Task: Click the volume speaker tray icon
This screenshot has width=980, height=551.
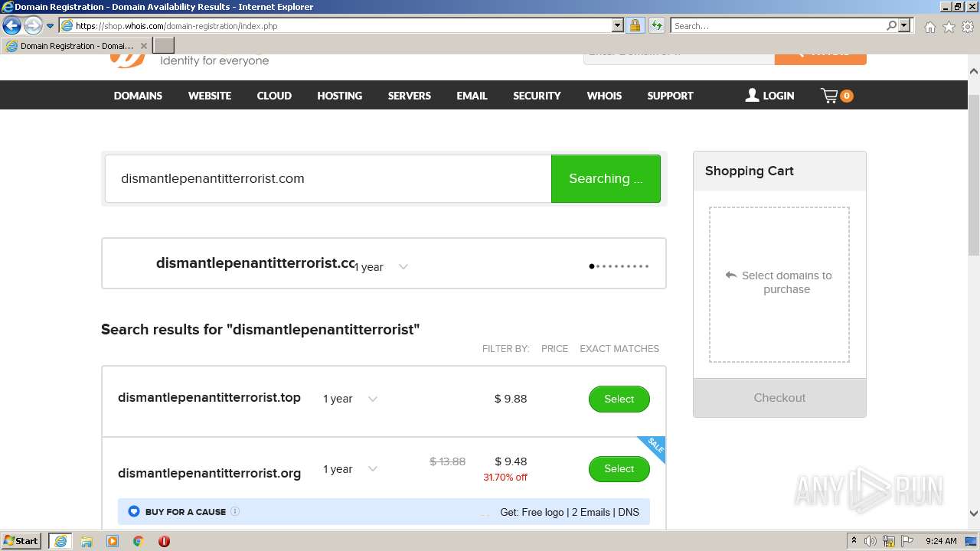Action: click(x=871, y=541)
